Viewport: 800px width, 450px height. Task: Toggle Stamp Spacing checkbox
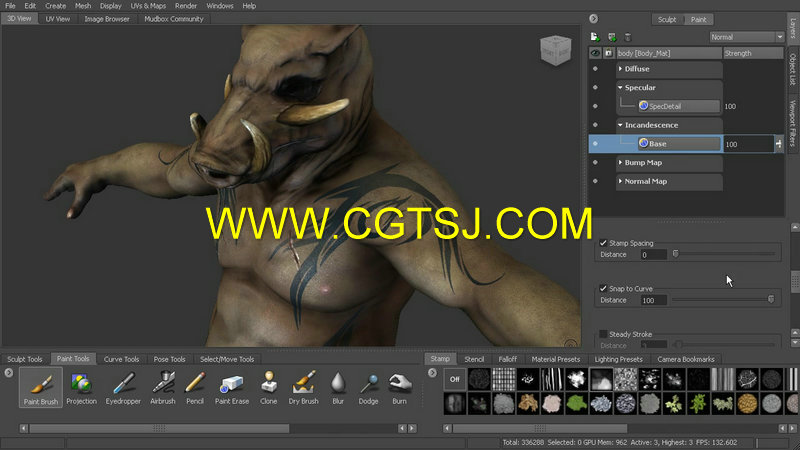(603, 243)
